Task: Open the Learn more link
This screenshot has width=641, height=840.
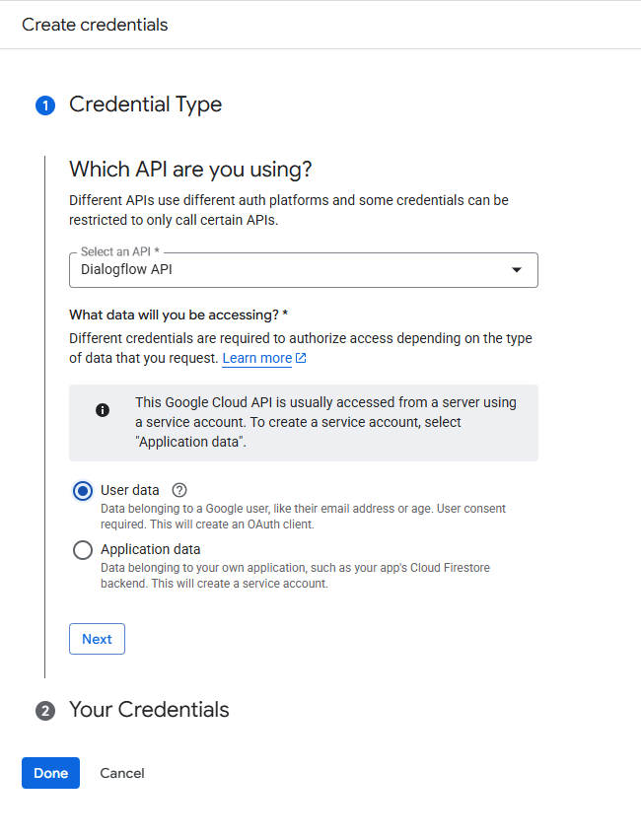Action: 257,358
